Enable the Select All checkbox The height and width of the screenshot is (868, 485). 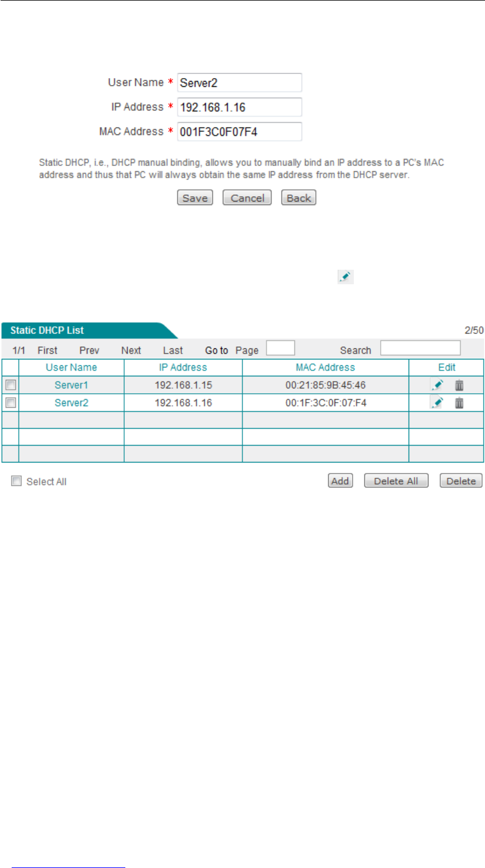[x=17, y=481]
